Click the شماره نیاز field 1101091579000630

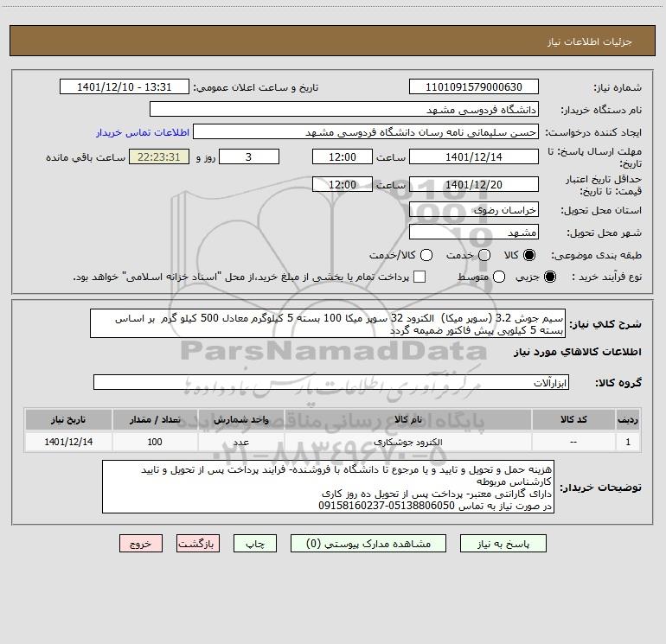tap(474, 86)
